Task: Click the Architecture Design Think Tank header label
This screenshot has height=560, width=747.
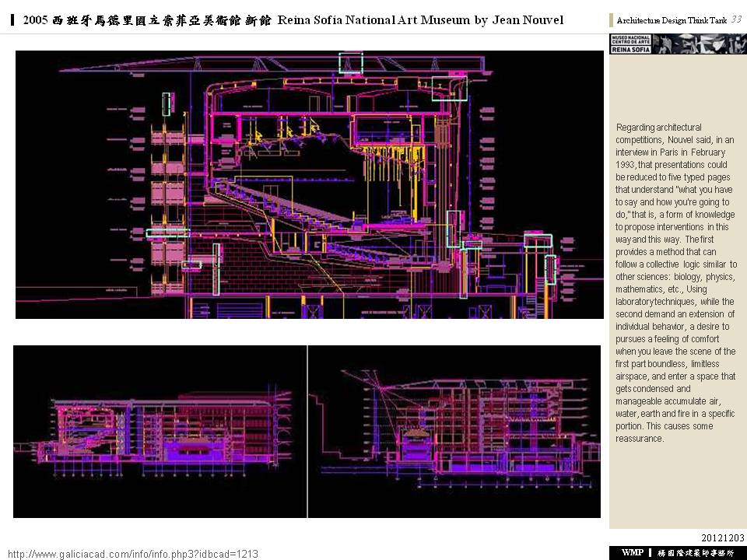Action: click(x=671, y=20)
